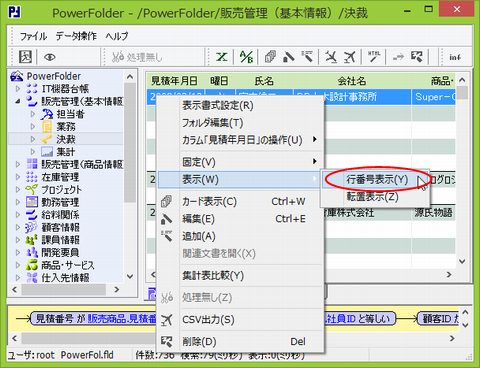Viewport: 480px width, 368px height.
Task: Open the ヘルプ menu
Action: (x=117, y=36)
